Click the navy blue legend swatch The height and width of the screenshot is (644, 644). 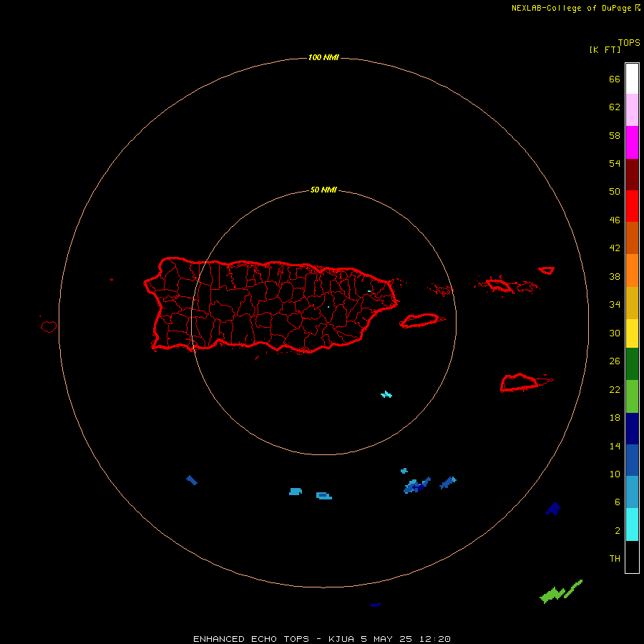tap(632, 429)
